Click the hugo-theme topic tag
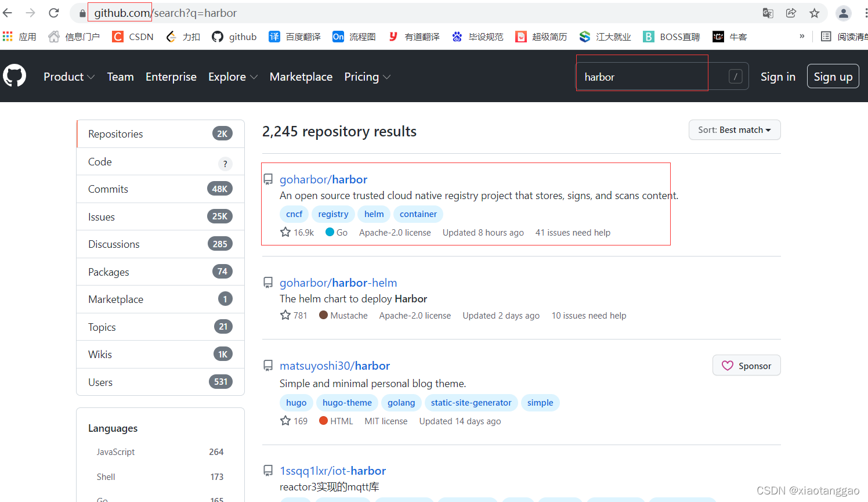The height and width of the screenshot is (502, 868). click(347, 403)
